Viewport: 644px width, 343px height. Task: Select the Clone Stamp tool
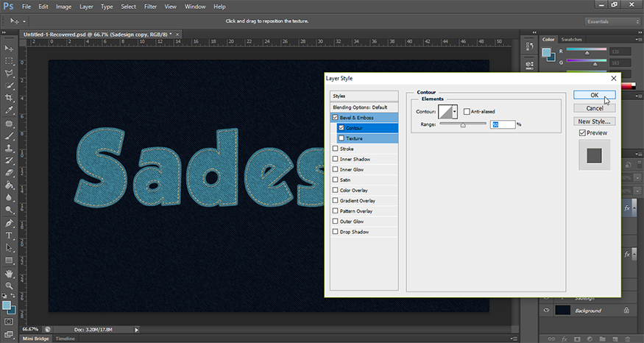point(9,148)
